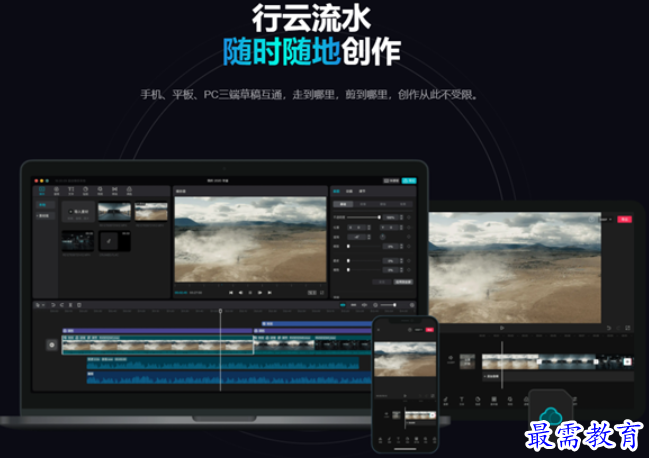Toggle the preview axis switch in laptop timeline
This screenshot has width=649, height=467.
point(364,305)
